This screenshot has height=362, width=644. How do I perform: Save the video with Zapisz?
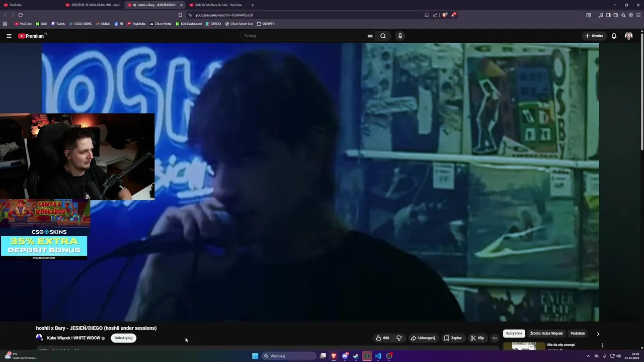(453, 338)
